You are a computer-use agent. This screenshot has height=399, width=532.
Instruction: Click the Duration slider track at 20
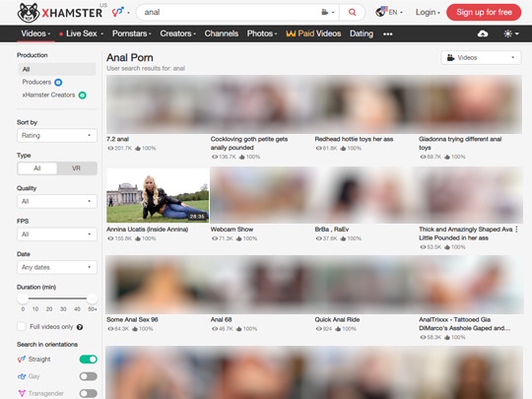point(49,299)
